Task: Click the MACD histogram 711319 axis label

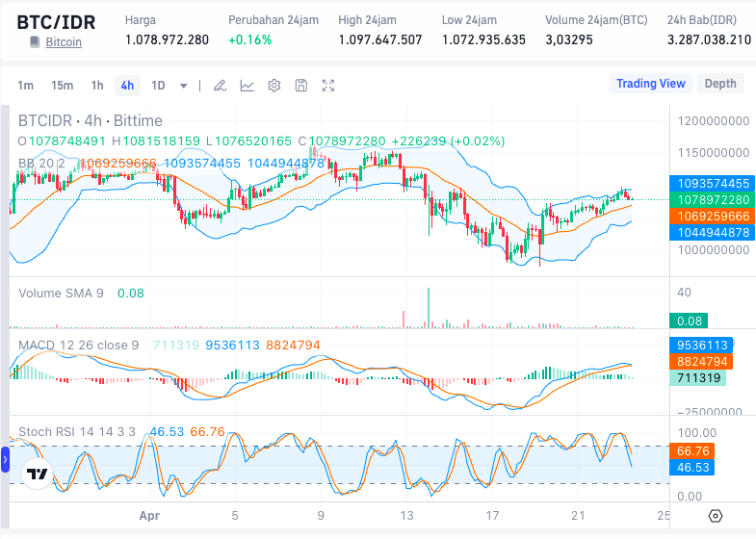Action: 698,377
